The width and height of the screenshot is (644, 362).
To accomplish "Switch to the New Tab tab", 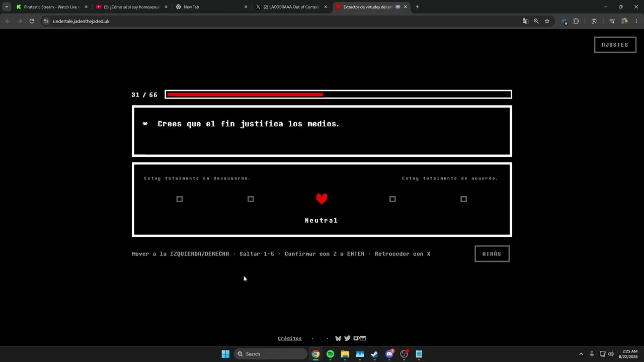I will pos(210,7).
